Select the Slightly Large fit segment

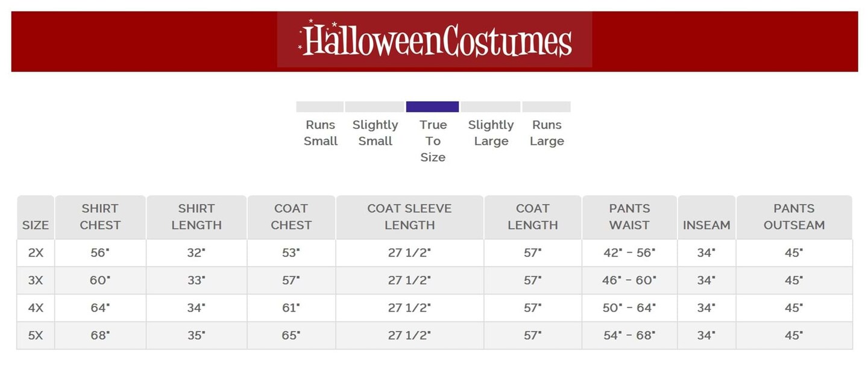tap(491, 107)
